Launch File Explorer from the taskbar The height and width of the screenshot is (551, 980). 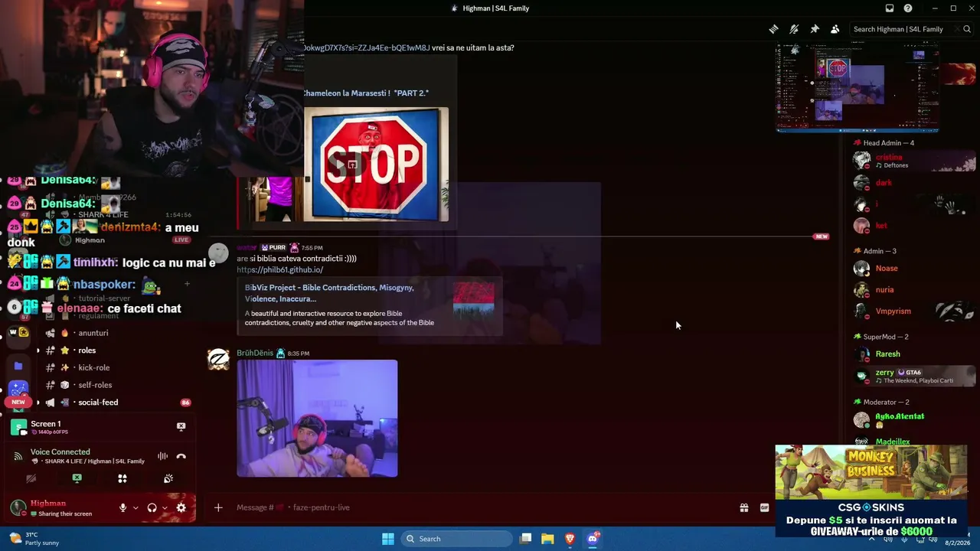click(547, 539)
